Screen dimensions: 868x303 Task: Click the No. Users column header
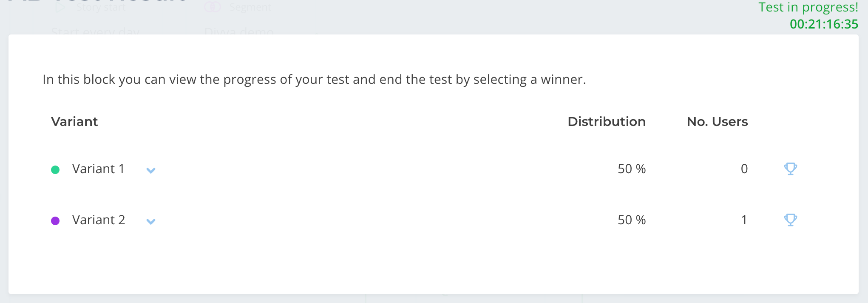[717, 122]
